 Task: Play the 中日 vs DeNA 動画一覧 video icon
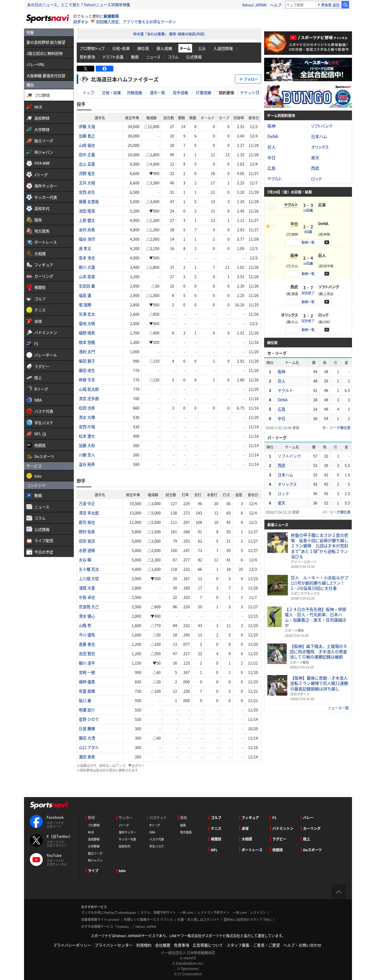[327, 242]
